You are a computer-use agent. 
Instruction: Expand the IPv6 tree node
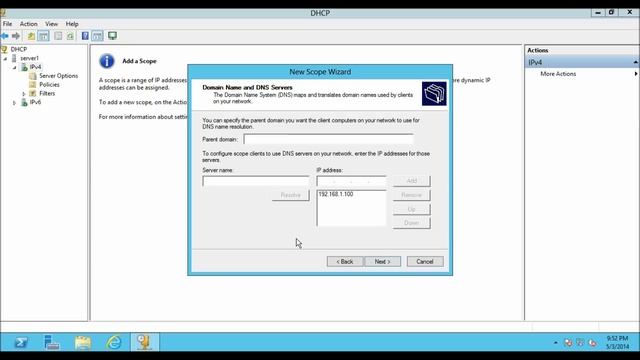point(15,103)
